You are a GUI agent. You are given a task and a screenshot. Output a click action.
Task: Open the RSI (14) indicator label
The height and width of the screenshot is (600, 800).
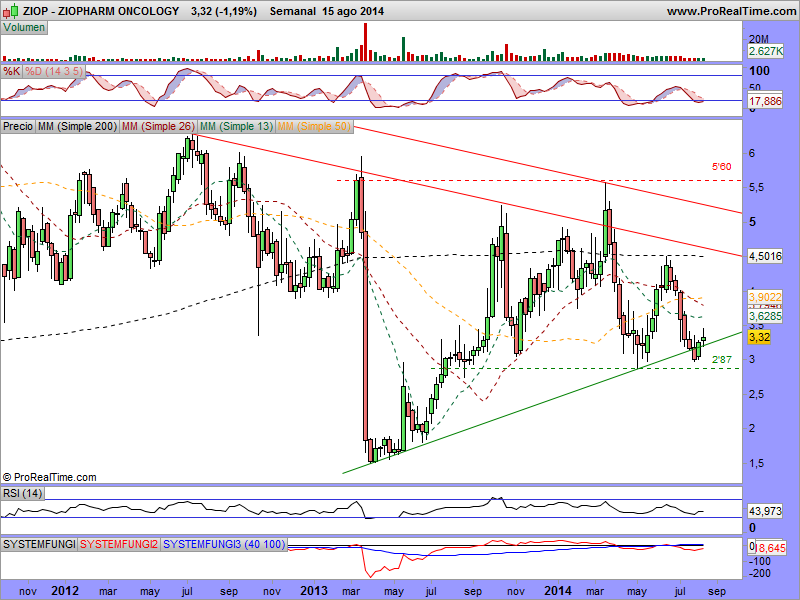23,493
